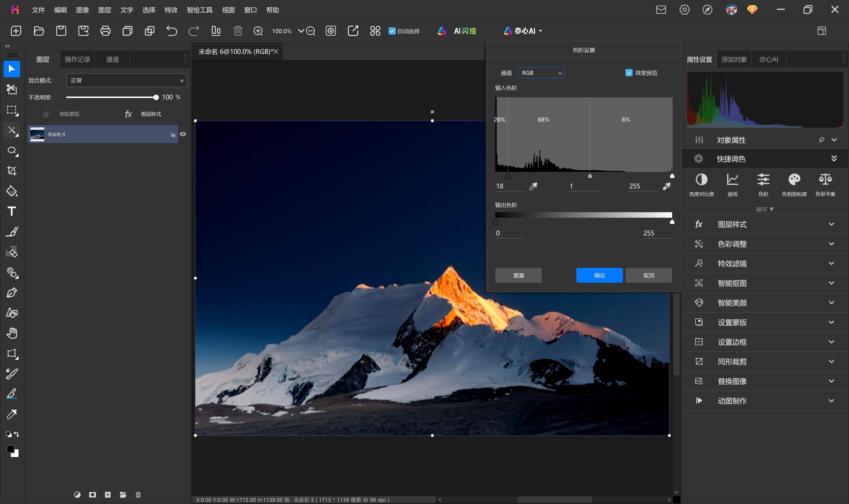
Task: Select the text tool
Action: [x=12, y=211]
